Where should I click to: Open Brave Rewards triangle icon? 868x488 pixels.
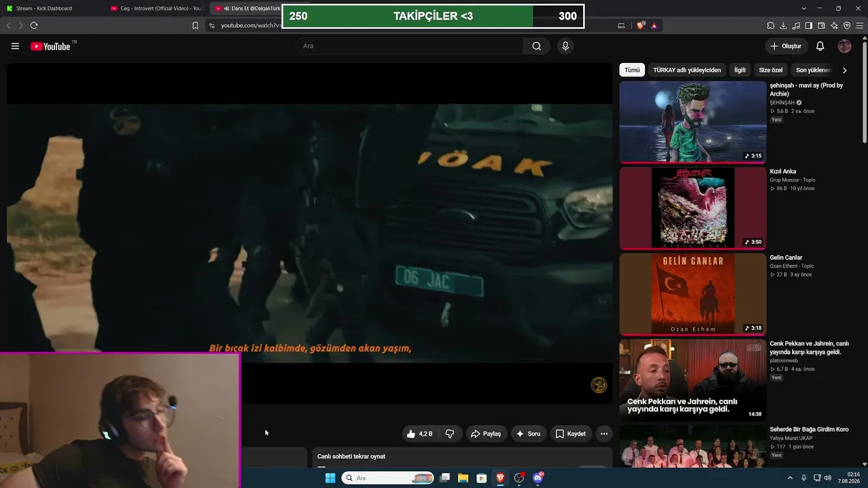click(x=654, y=26)
